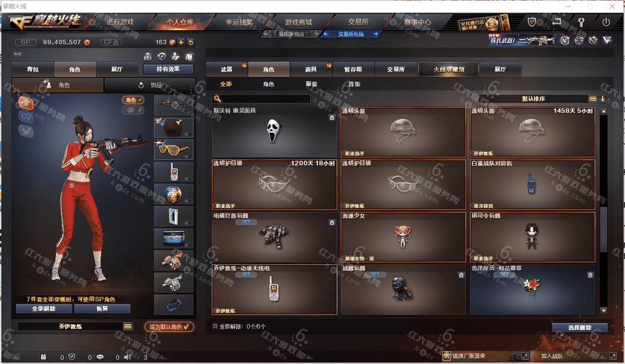Viewport: 625px width, 364px height.
Task: Click the 全部解除 button under character
Action: coord(44,309)
